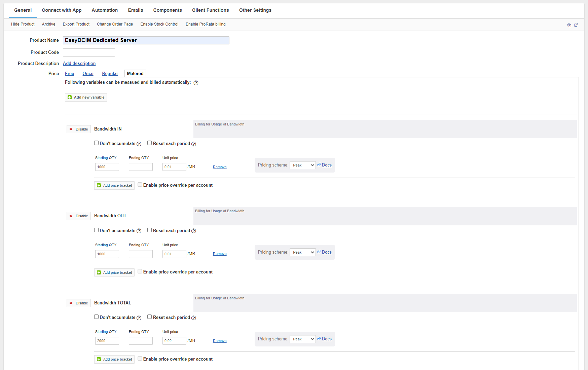Click the open-in-new-window icon at top right
Viewport: 588px width, 370px height.
[x=576, y=25]
